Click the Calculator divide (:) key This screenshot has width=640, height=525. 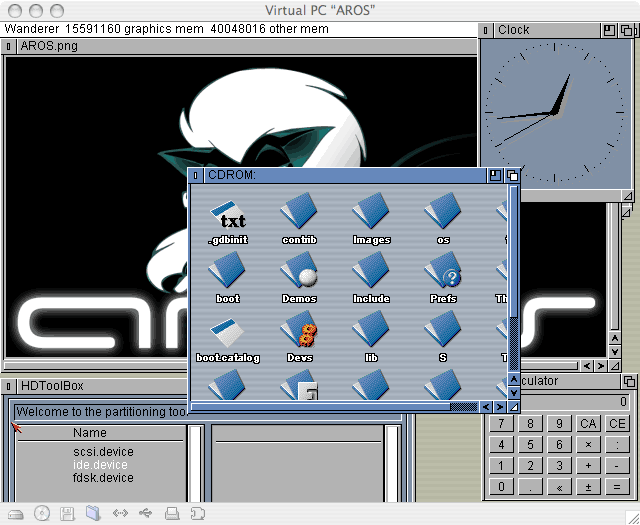tap(617, 445)
